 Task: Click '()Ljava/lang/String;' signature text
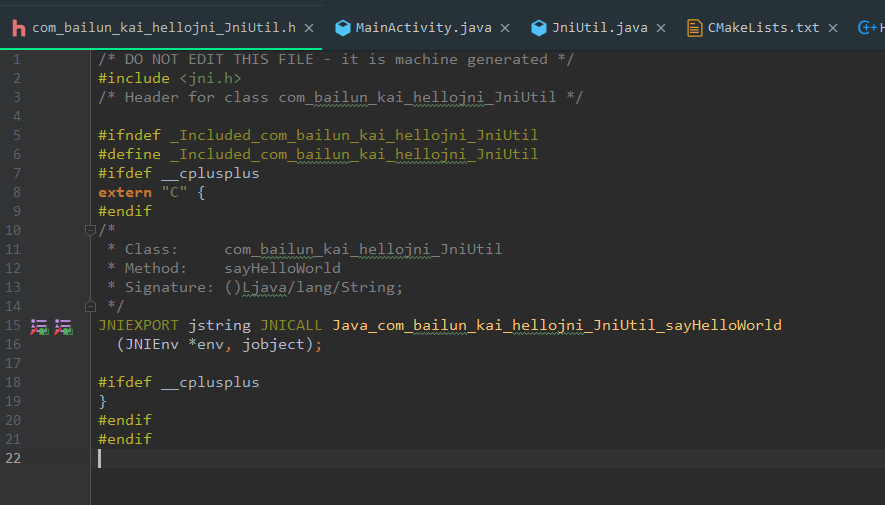(x=314, y=287)
